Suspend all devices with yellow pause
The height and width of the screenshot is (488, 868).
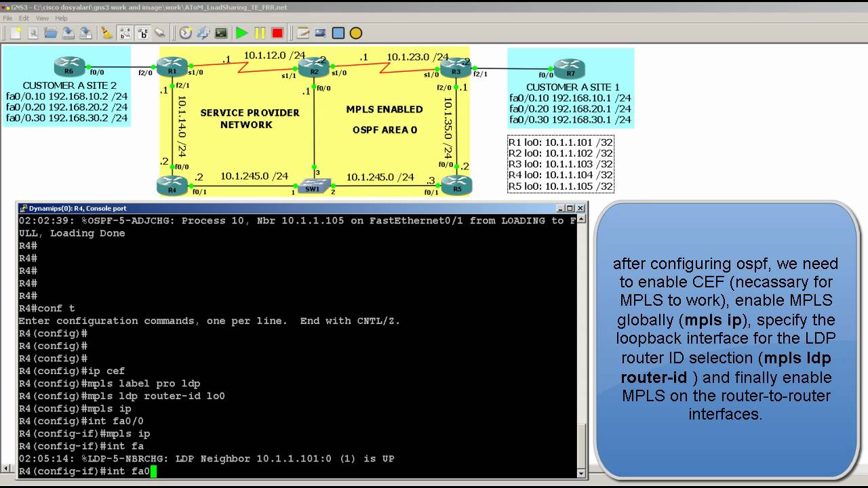[260, 33]
